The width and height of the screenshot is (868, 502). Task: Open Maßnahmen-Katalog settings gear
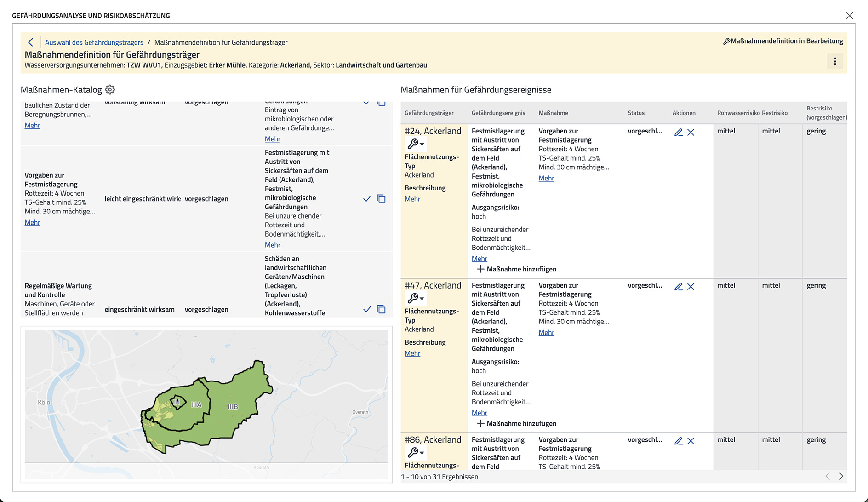(x=110, y=89)
